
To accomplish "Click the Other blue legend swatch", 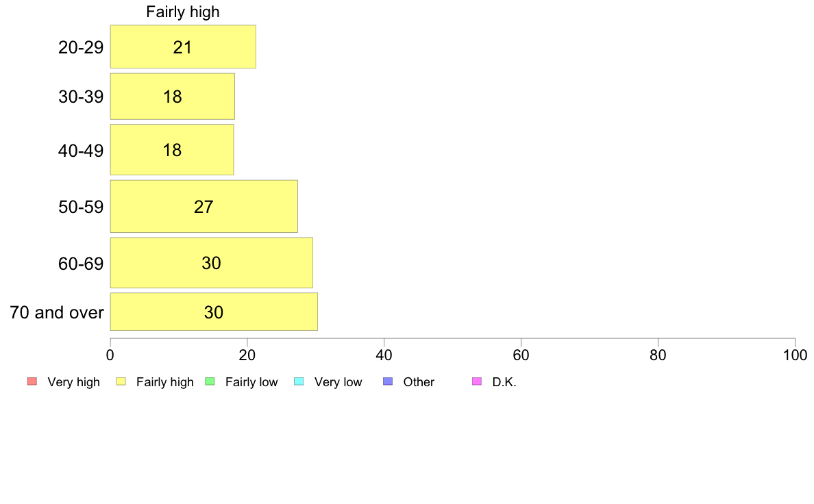I will point(388,381).
